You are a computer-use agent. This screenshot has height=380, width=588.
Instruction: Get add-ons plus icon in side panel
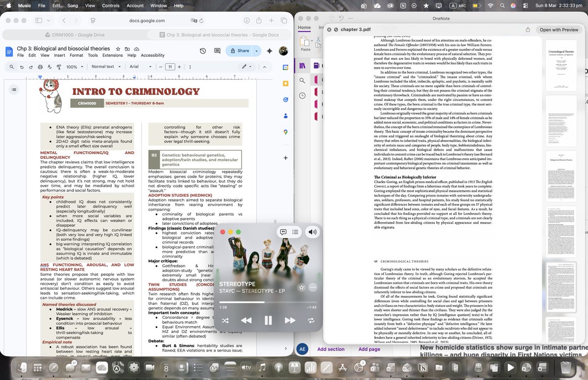tap(285, 158)
